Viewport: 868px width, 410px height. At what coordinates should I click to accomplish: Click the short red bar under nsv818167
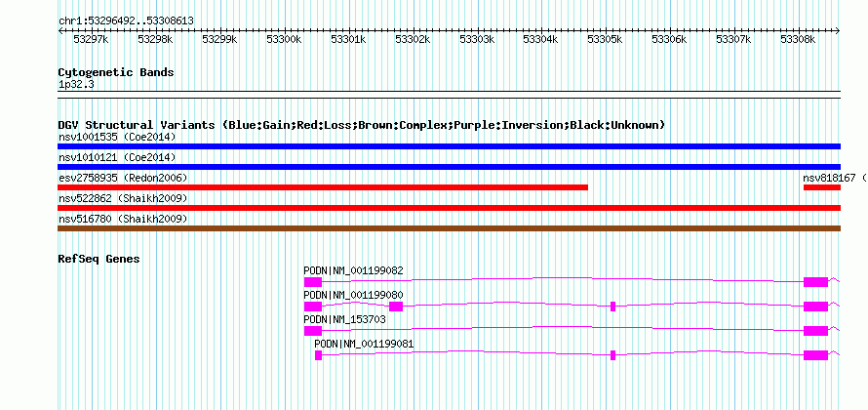click(822, 187)
